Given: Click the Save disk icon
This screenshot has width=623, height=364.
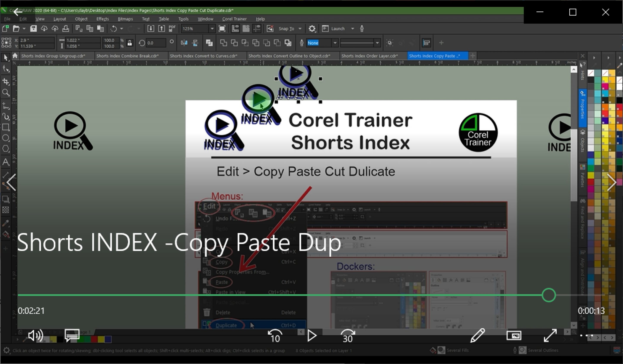Looking at the screenshot, I should coord(33,29).
